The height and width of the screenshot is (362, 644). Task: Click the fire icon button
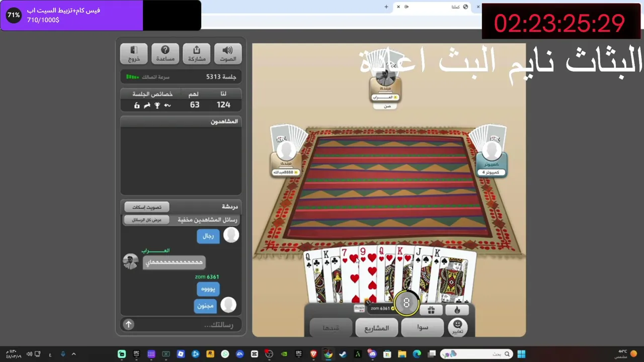[x=457, y=310]
